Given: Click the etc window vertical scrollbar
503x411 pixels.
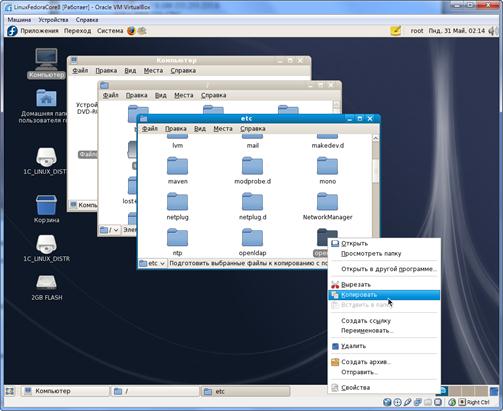Looking at the screenshot, I should [375, 197].
